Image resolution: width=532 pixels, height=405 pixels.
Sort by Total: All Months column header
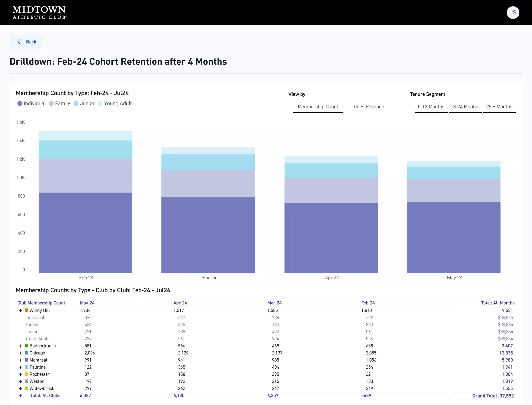pos(498,303)
